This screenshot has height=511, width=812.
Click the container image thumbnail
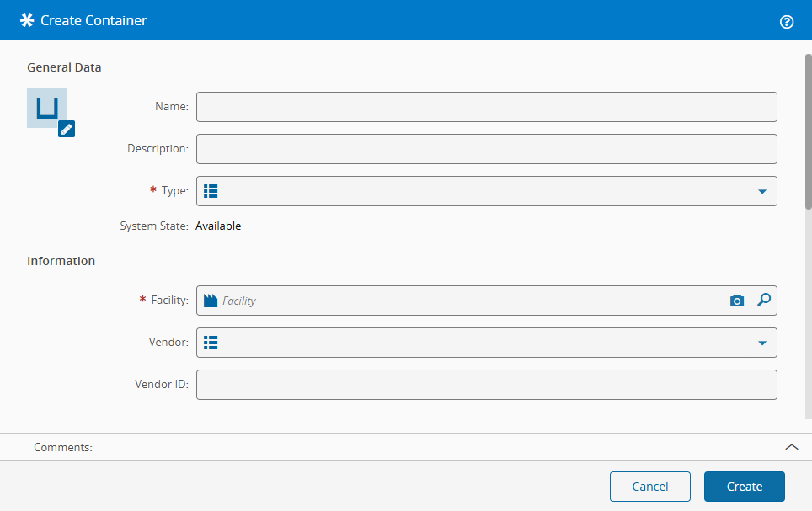[46, 107]
